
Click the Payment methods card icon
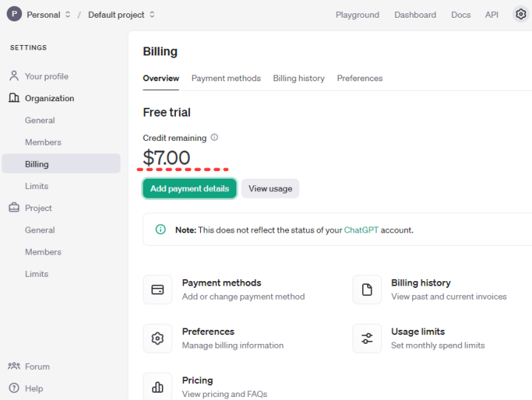coord(157,290)
